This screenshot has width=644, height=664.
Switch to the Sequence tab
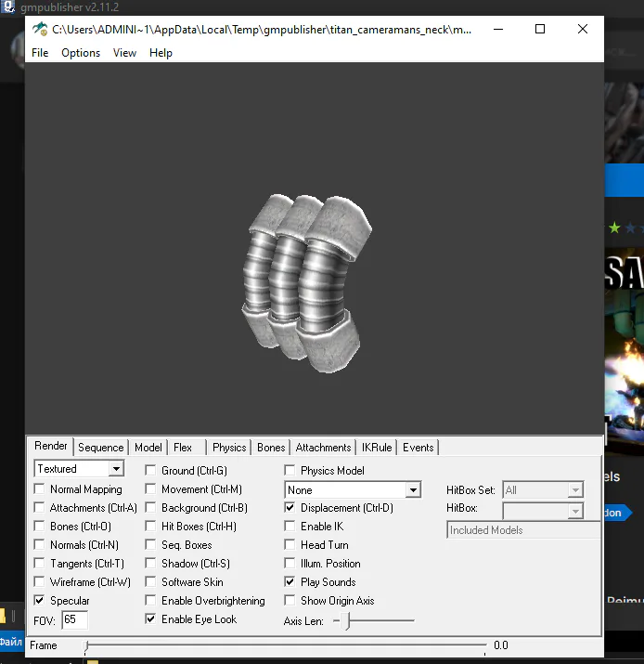[x=101, y=448]
